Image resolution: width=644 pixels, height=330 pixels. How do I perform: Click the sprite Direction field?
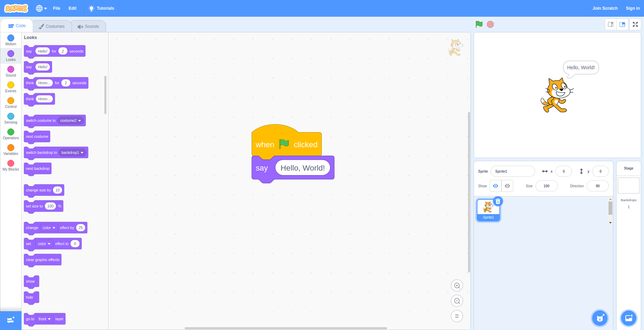[x=598, y=186]
